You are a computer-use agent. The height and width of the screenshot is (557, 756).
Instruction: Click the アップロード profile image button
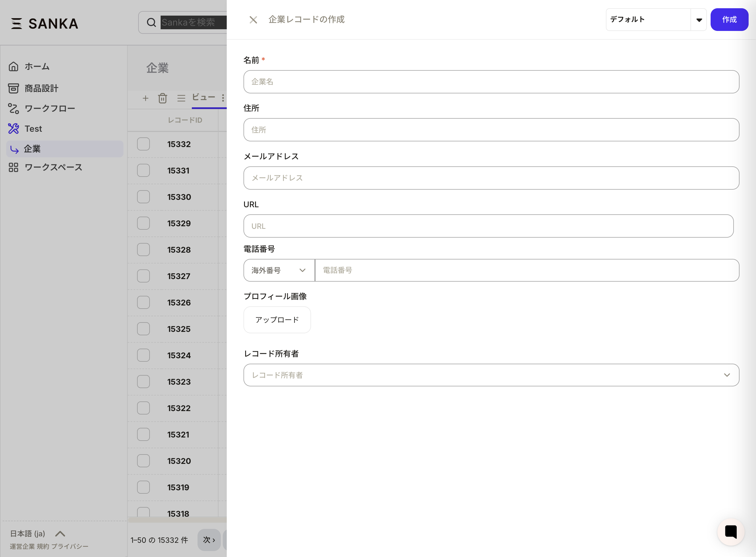point(277,320)
